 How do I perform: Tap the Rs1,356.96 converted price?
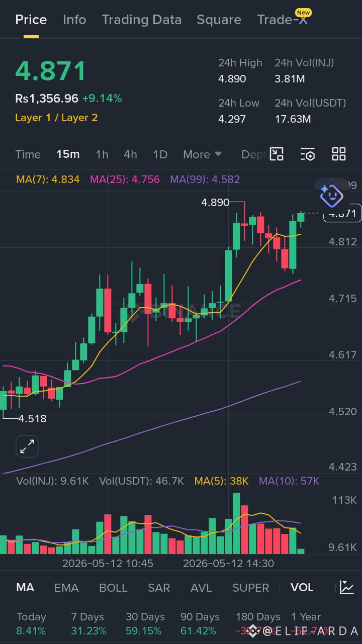point(47,99)
